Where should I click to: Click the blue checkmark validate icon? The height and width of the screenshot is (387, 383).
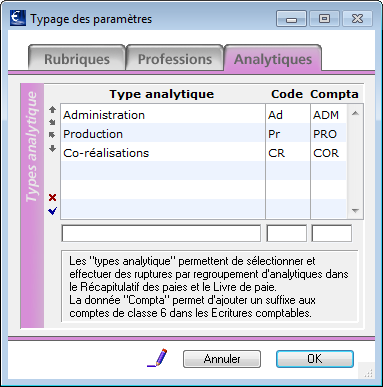(53, 211)
